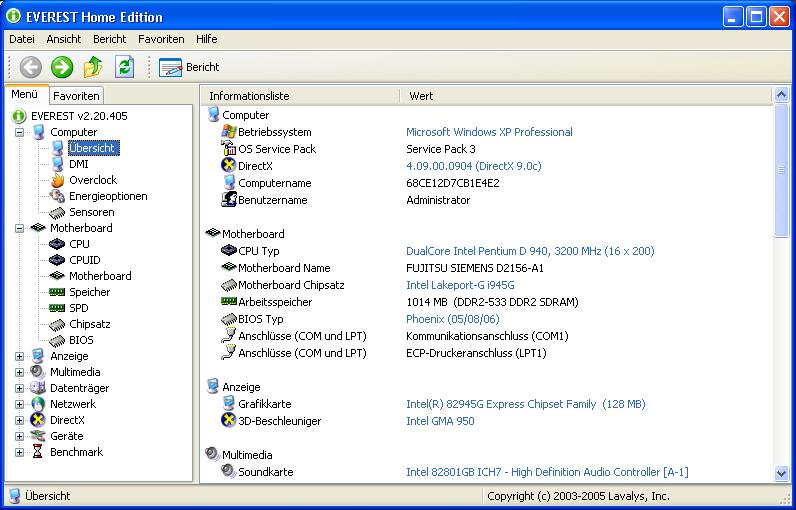Click the Wert column header
The width and height of the screenshot is (796, 510).
[586, 96]
